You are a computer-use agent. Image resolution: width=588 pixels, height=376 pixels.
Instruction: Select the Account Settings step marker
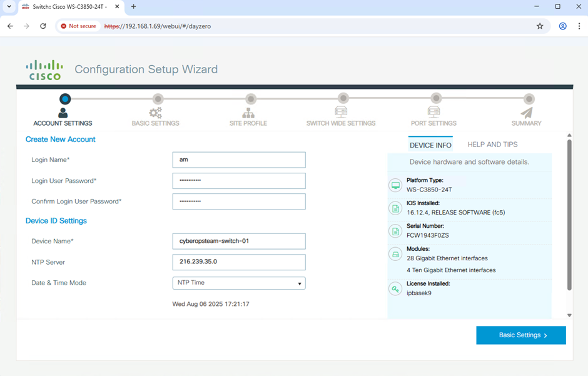65,99
